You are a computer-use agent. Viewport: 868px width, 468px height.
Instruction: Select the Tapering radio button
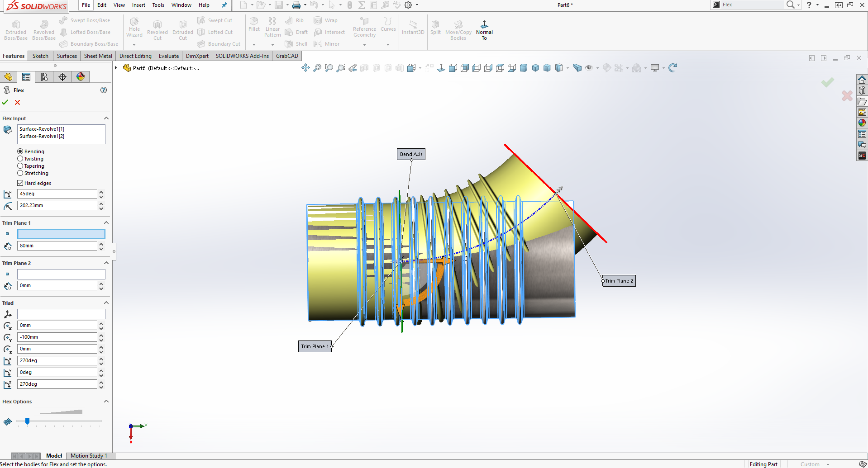(x=20, y=166)
